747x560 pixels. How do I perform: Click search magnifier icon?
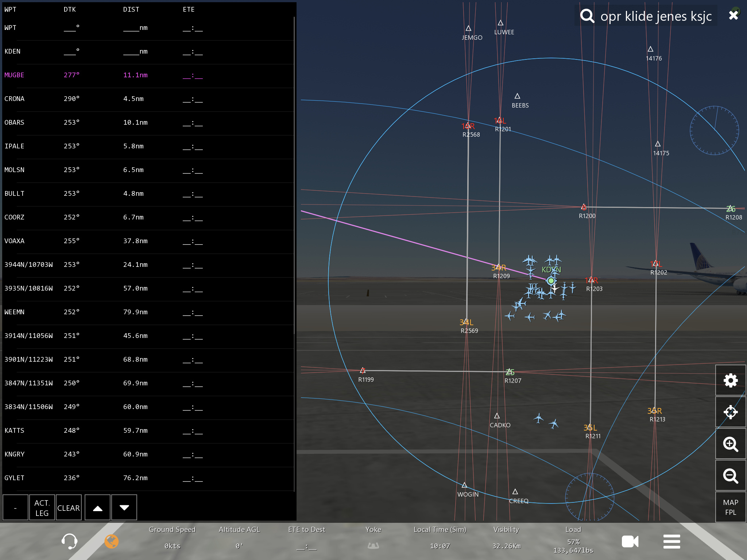click(587, 16)
